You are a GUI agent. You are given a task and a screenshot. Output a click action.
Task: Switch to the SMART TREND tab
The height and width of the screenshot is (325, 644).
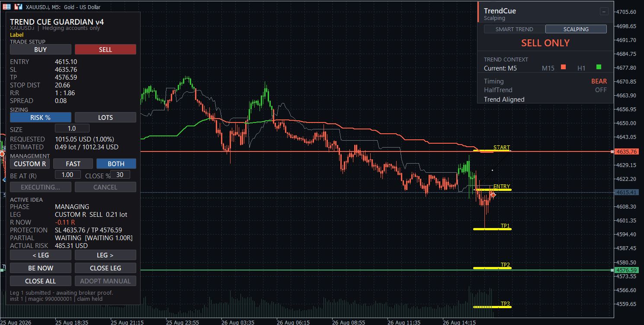click(x=514, y=29)
